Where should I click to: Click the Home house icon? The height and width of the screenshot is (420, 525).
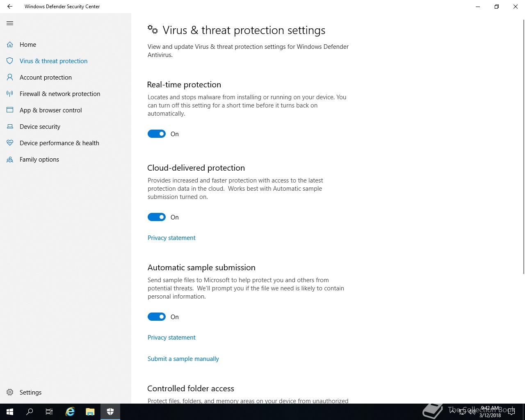(10, 44)
